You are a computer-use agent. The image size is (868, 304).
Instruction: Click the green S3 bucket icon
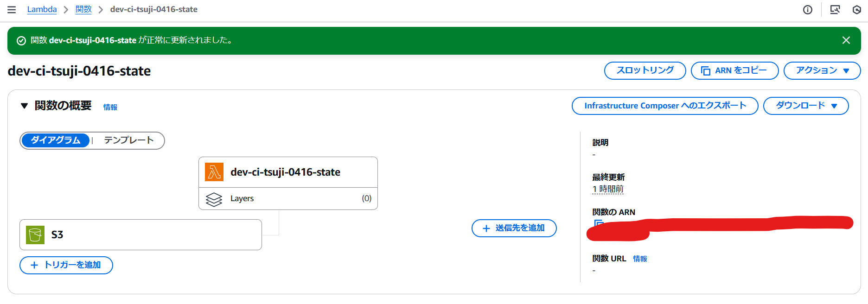(x=35, y=235)
